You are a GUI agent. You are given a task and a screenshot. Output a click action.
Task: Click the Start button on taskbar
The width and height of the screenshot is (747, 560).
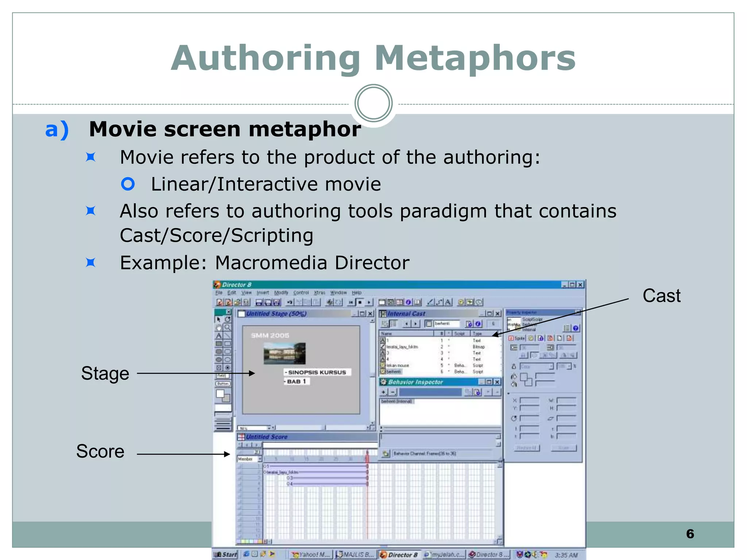[225, 555]
